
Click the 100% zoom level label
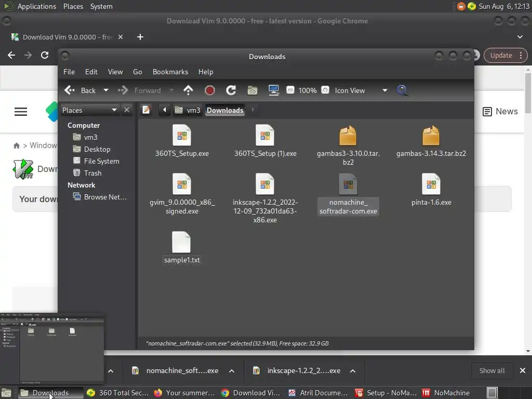(308, 90)
